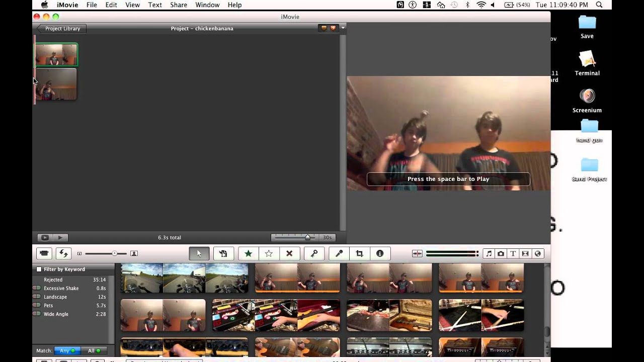Unmark selection using the empty star
The image size is (644, 362).
(x=269, y=253)
